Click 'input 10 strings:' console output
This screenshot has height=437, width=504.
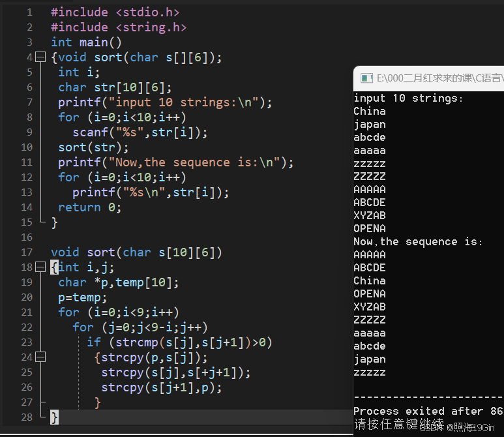click(408, 98)
